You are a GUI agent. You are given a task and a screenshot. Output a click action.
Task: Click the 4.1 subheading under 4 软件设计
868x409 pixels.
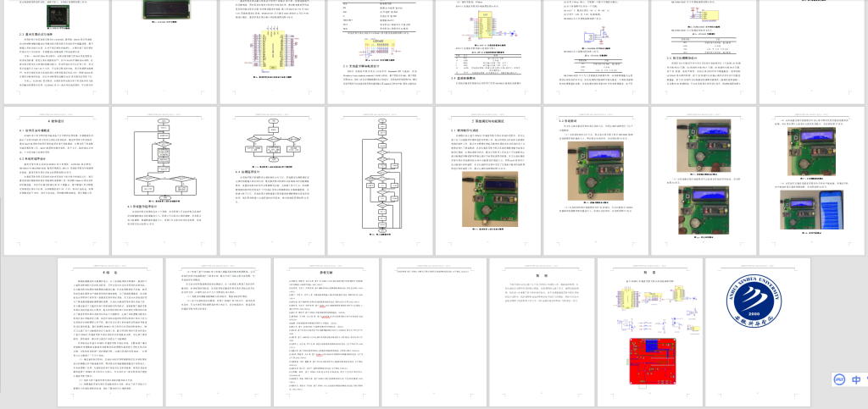(34, 130)
